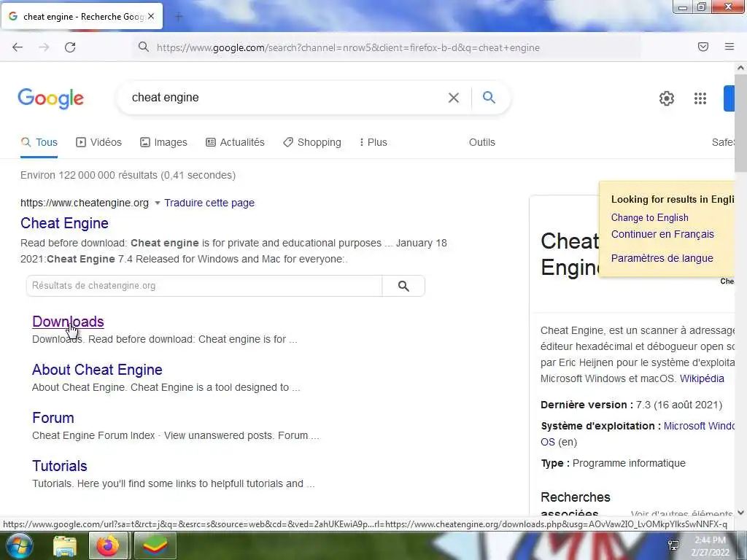Click the scrollbar down arrow
The width and height of the screenshot is (747, 560).
coord(740,513)
